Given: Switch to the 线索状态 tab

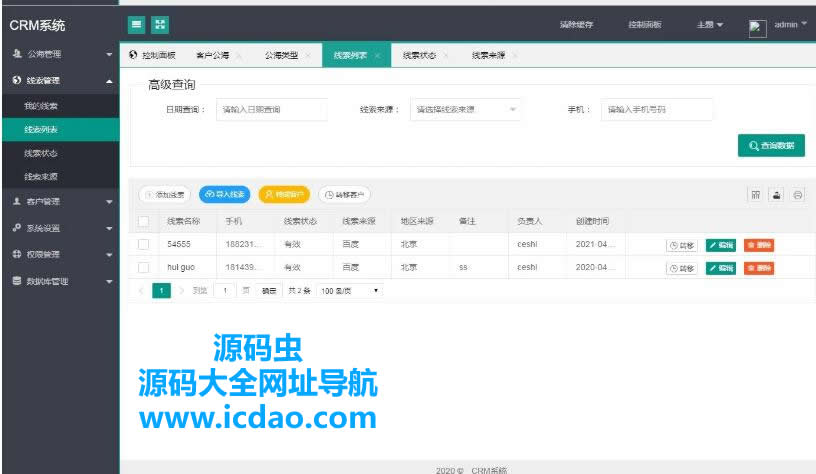Looking at the screenshot, I should [x=419, y=55].
